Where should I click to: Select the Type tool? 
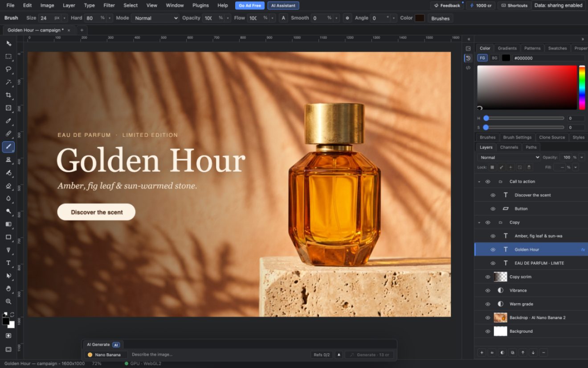pyautogui.click(x=8, y=263)
